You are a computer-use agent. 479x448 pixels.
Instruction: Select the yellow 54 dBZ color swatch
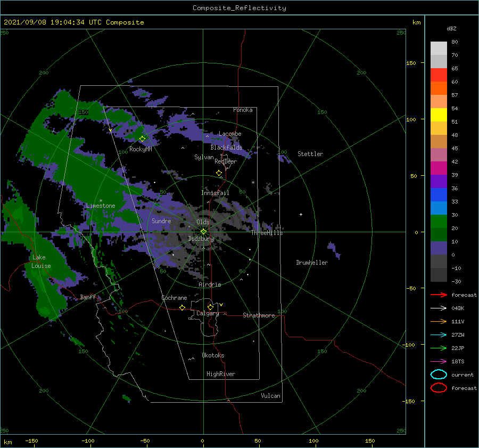tap(439, 115)
